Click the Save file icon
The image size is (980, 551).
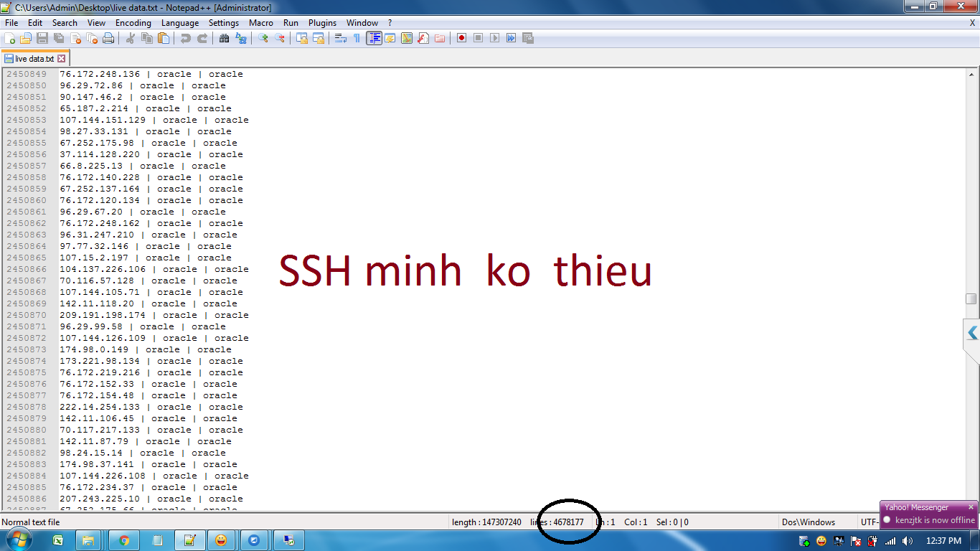coord(42,38)
